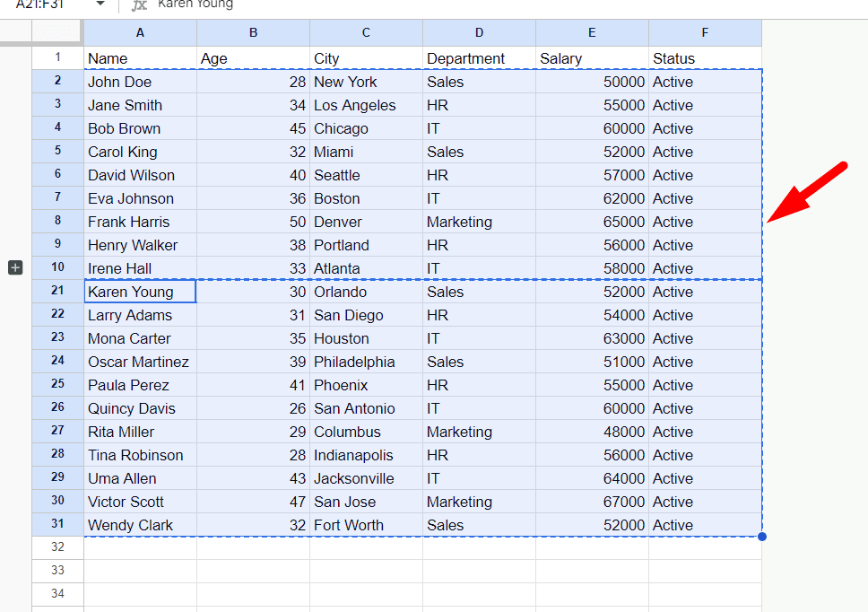Click the select-all corner box above row 1

(x=57, y=32)
